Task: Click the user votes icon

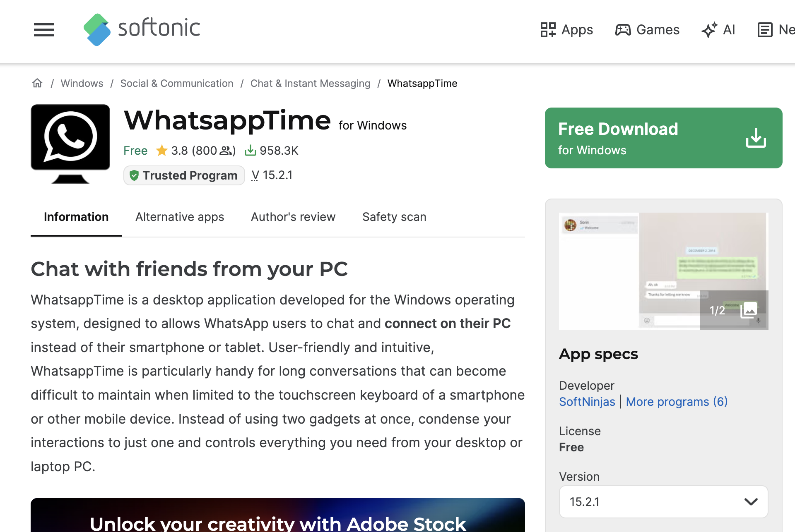Action: (x=226, y=151)
